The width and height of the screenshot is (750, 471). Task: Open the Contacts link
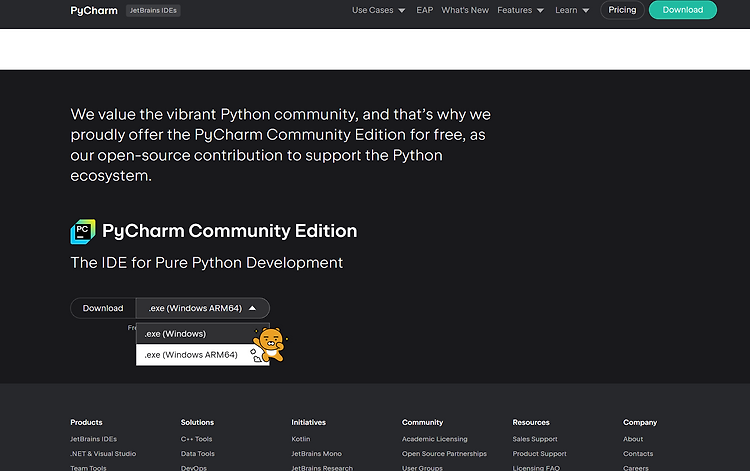pyautogui.click(x=638, y=454)
